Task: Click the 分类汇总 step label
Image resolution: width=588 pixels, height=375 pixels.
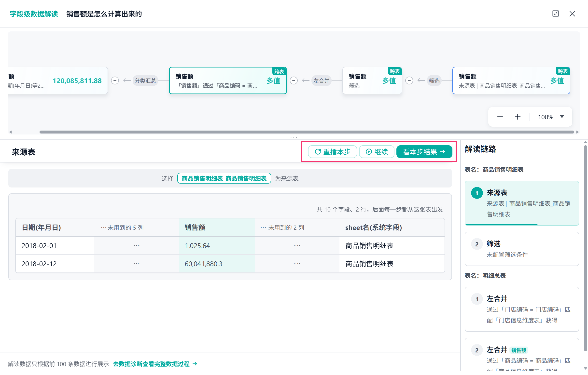Action: coord(145,80)
